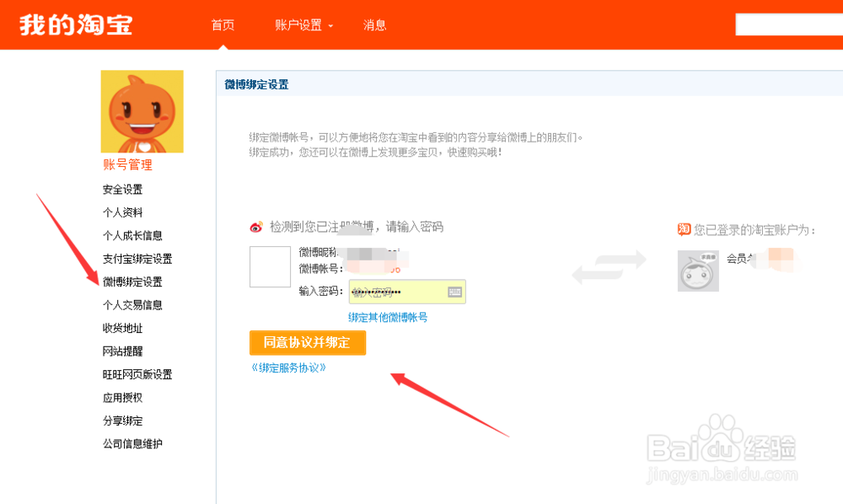Viewport: 843px width, 504px height.
Task: Click 绑定其他微博帐号 link
Action: pyautogui.click(x=388, y=317)
